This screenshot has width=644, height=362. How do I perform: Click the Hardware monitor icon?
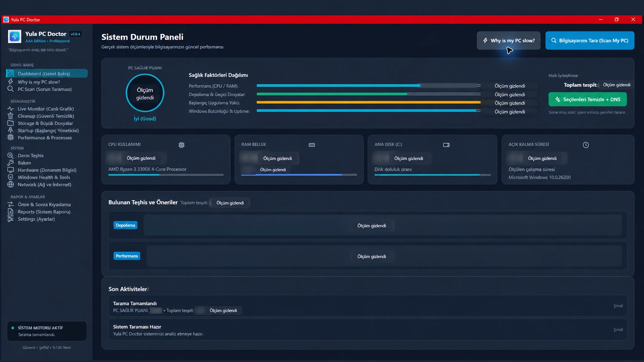[10, 170]
